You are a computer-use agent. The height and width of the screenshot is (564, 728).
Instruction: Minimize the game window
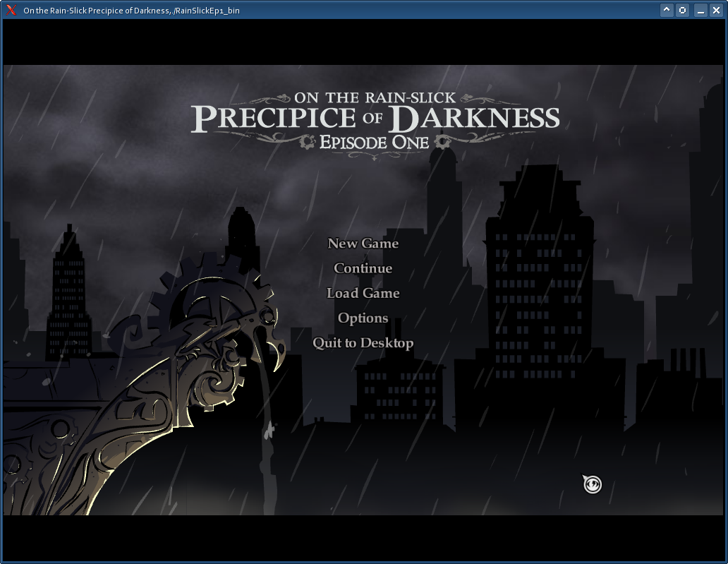point(700,10)
